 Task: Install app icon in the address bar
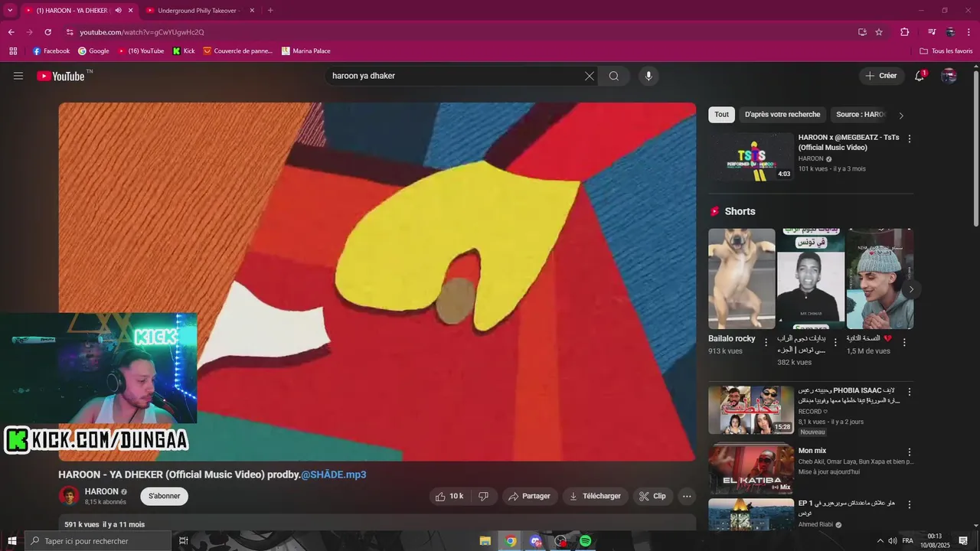[862, 32]
